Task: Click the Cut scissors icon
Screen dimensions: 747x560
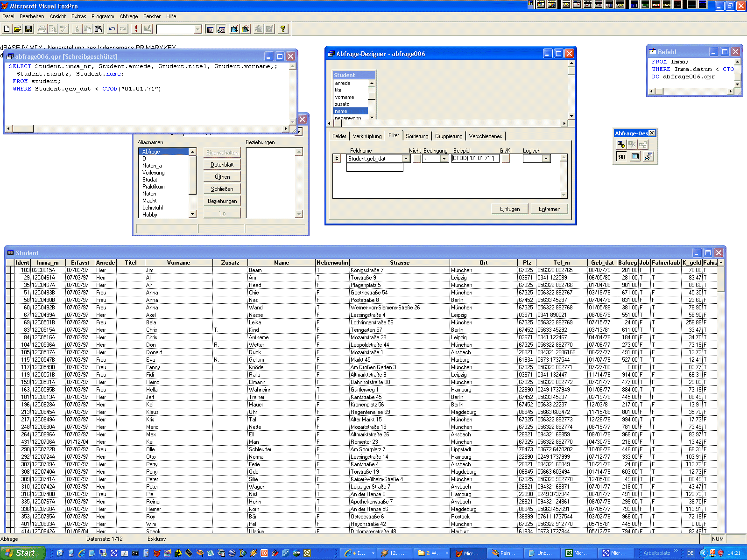Action: point(77,29)
